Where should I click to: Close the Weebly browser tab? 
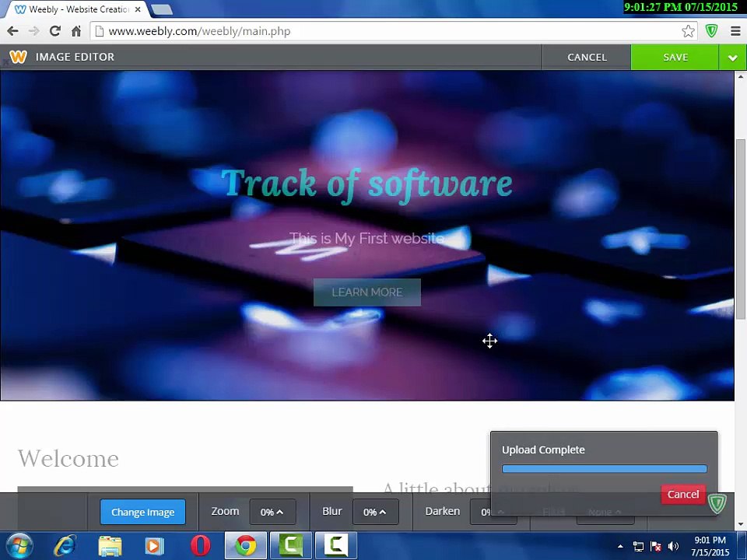tap(138, 9)
